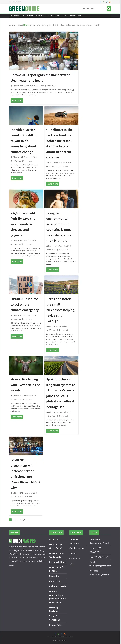Open the Facebook icon in top bar

point(100,2)
